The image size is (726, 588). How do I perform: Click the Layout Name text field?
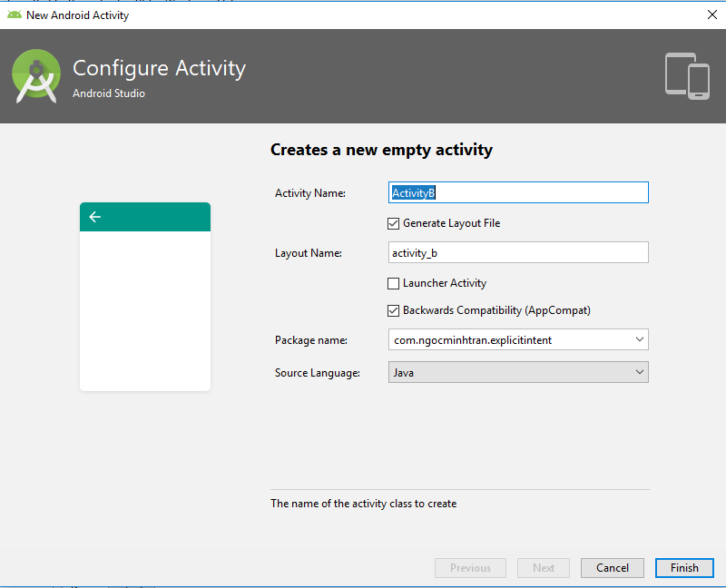(x=517, y=252)
